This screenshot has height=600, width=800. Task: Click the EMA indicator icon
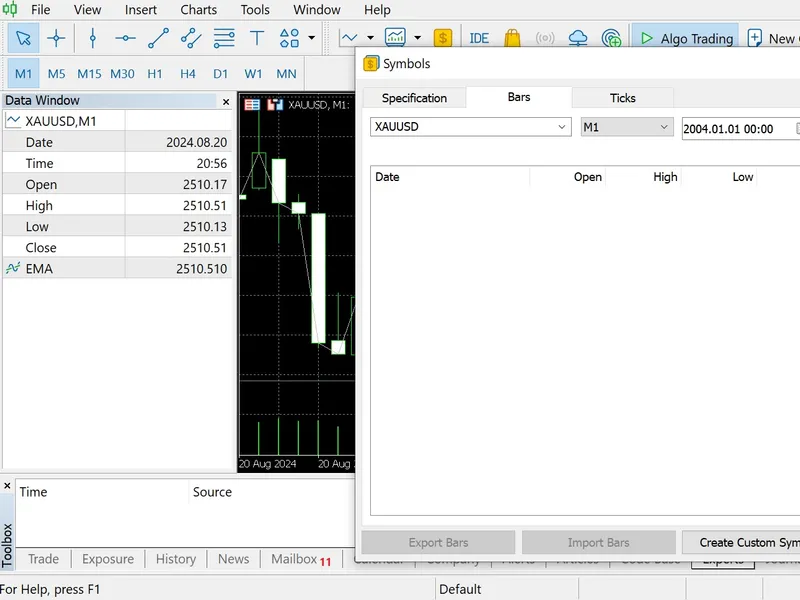click(x=13, y=268)
